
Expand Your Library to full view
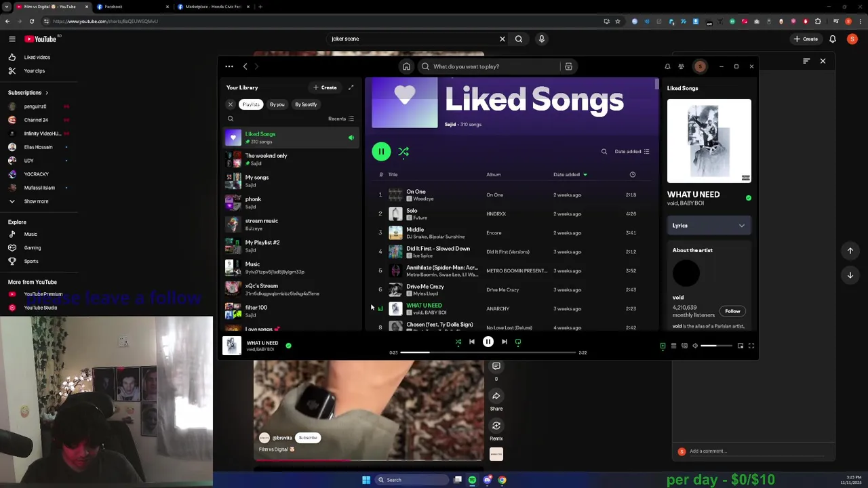351,87
